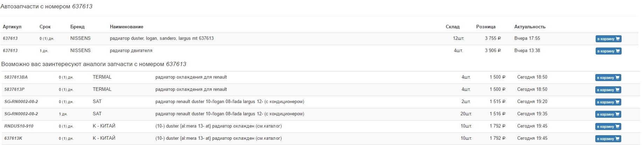Open article 637613K link
644x145 pixels.
point(13,138)
